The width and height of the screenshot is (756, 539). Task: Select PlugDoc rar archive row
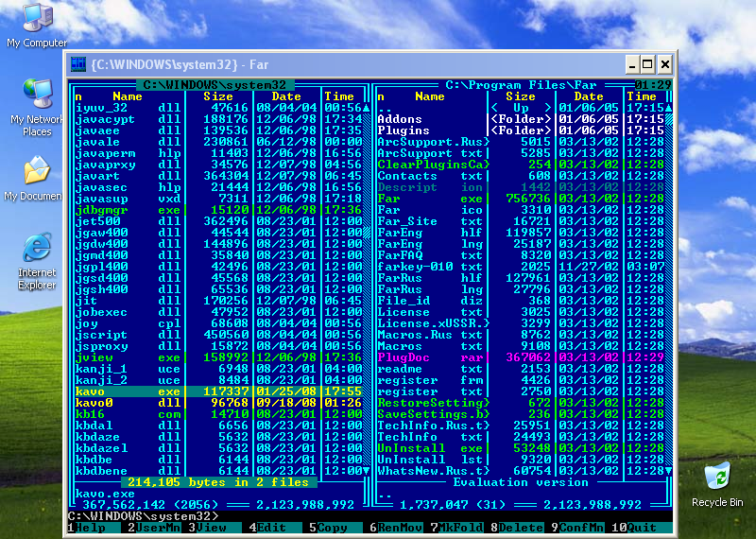point(521,357)
